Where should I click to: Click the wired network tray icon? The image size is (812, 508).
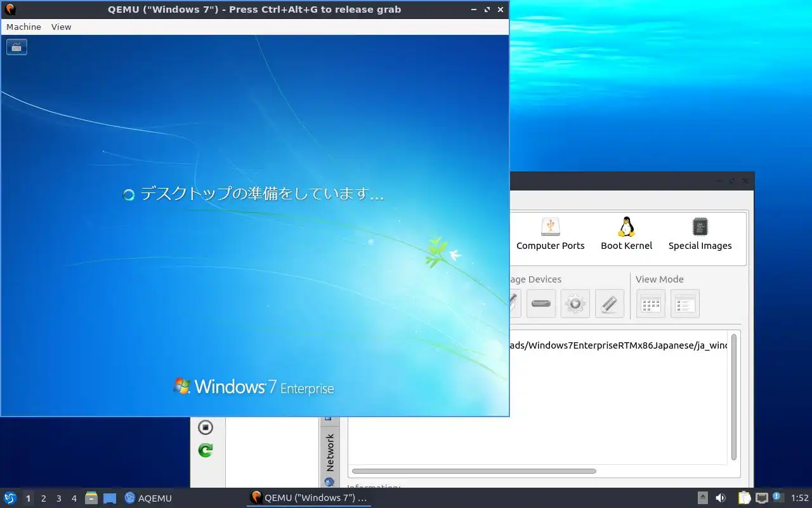click(x=762, y=498)
